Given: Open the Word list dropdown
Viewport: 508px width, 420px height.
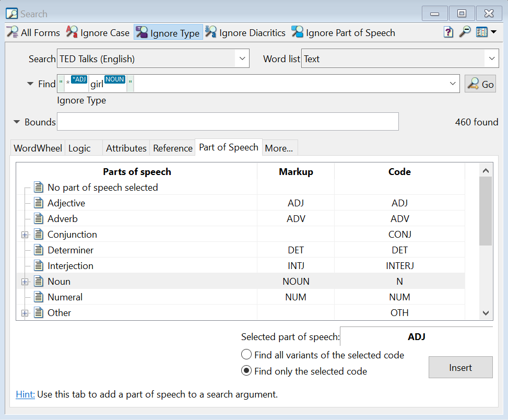Looking at the screenshot, I should (491, 59).
